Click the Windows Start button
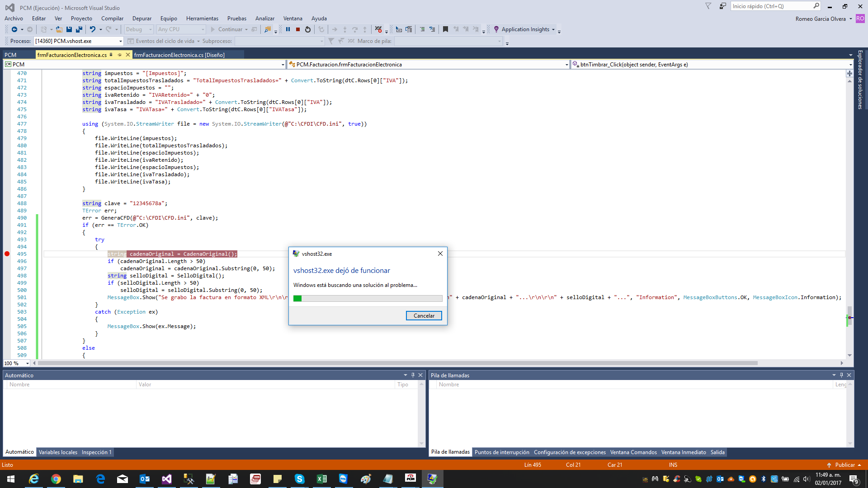The height and width of the screenshot is (488, 868). 11,479
